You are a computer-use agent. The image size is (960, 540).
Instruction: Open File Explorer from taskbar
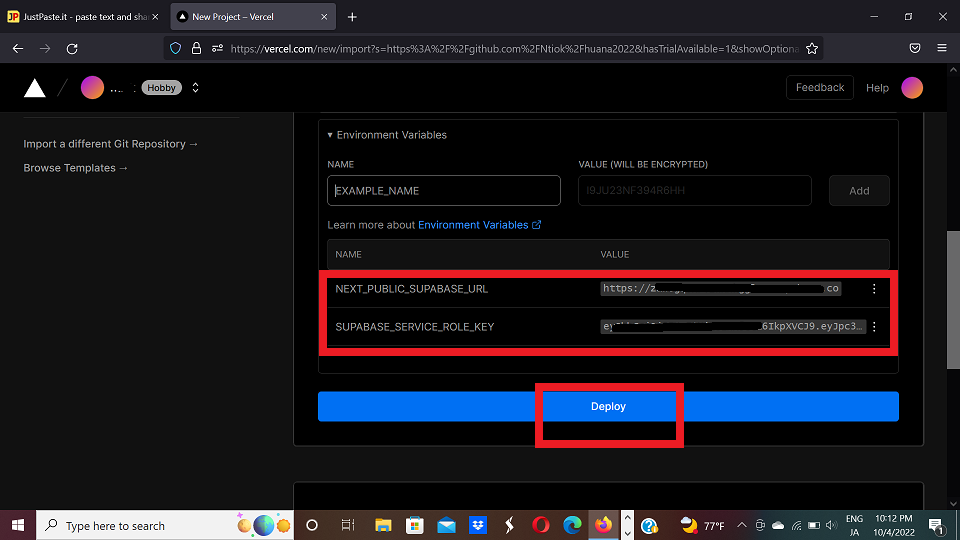(383, 525)
